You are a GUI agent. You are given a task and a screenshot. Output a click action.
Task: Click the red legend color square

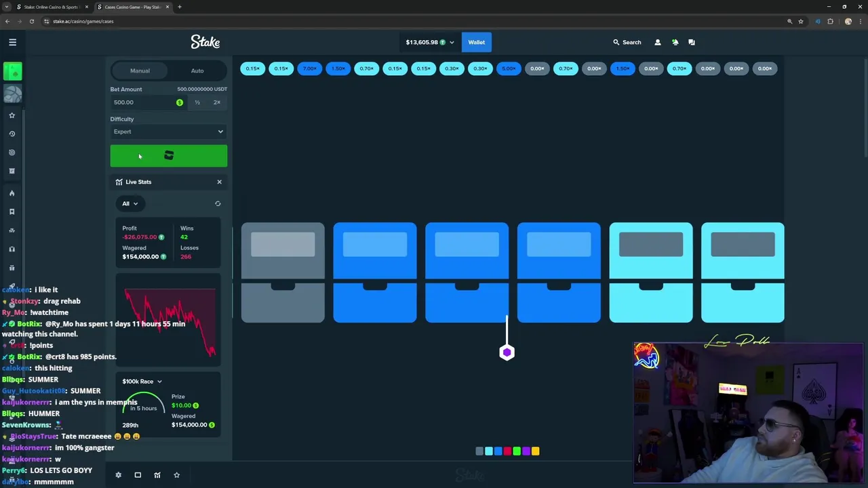tap(507, 451)
